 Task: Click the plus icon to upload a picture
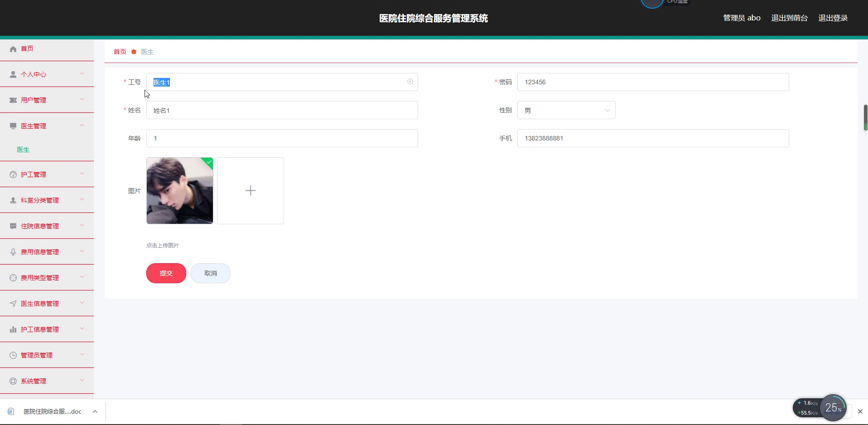coord(251,191)
